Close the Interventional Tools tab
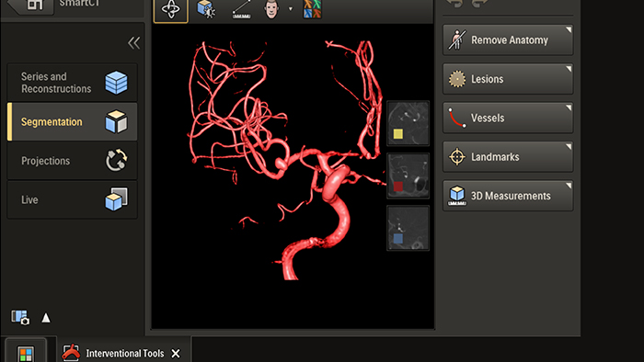 (176, 353)
